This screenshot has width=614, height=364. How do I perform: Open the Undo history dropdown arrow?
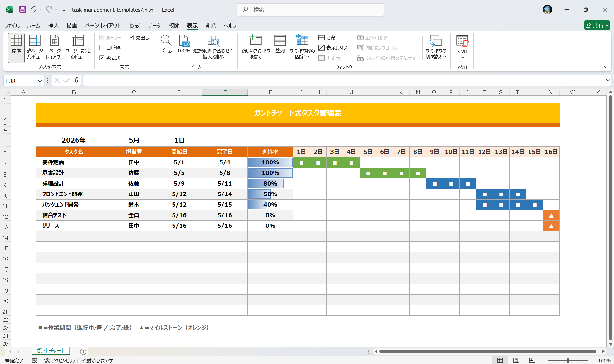(x=40, y=10)
